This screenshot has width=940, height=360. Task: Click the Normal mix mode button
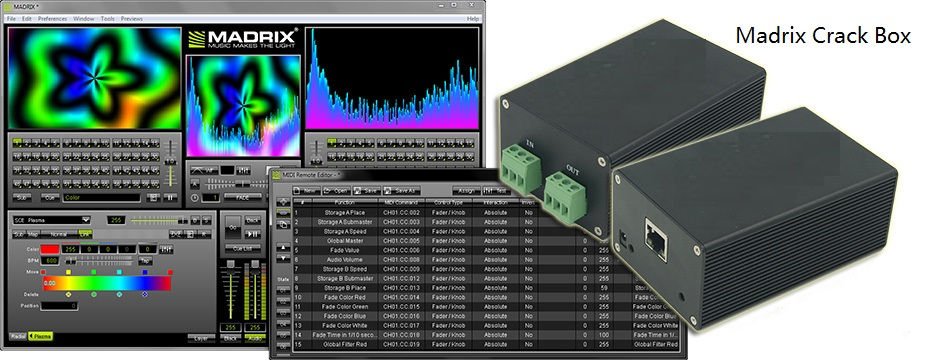pyautogui.click(x=59, y=234)
